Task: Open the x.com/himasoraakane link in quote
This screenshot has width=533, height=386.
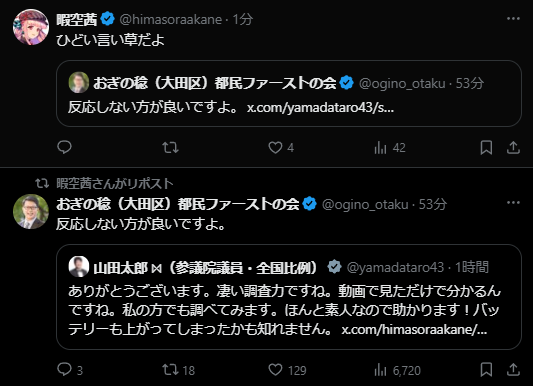Action: point(414,330)
